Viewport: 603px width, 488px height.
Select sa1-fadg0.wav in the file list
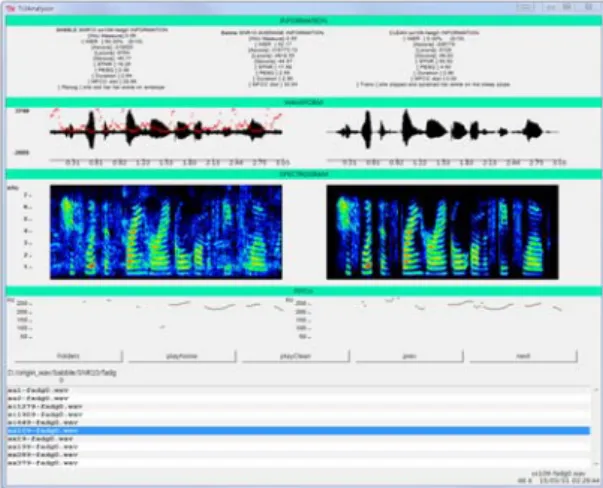(298, 390)
